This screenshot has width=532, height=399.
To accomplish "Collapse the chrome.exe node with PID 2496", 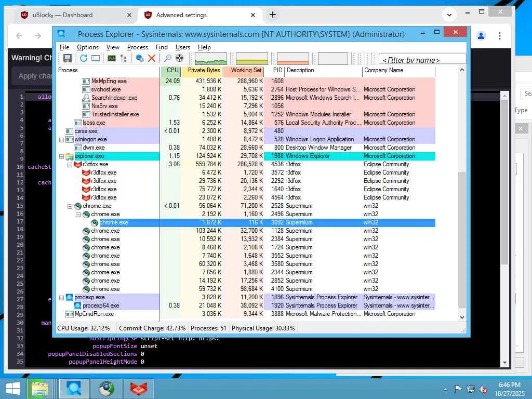I will tap(78, 215).
